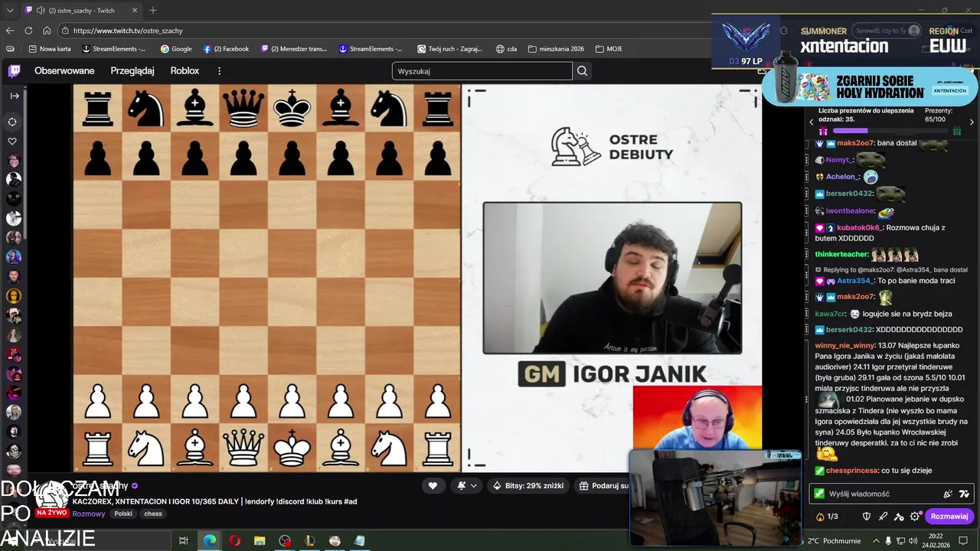Open new browser tab with plus
Image resolution: width=980 pixels, height=551 pixels.
[x=152, y=10]
